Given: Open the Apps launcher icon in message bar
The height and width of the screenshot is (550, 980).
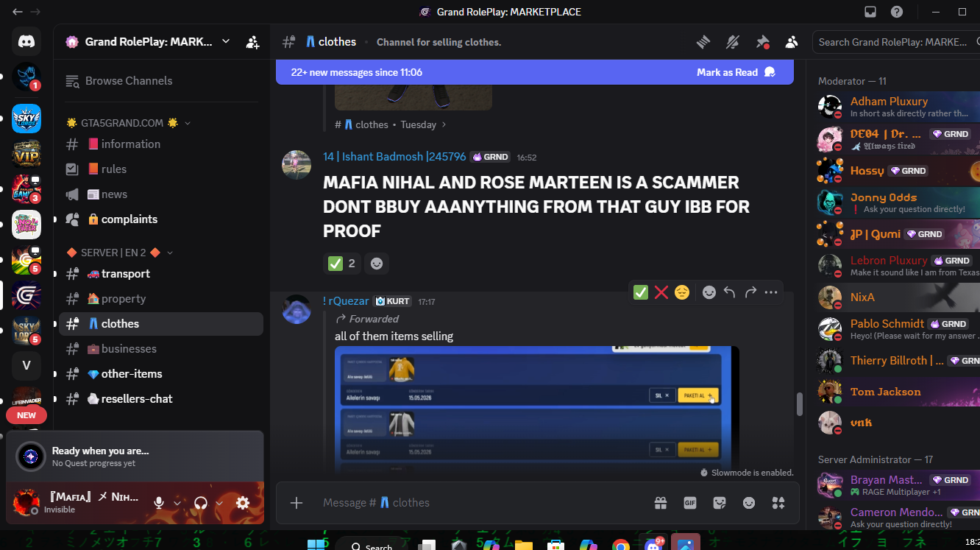Looking at the screenshot, I should [778, 503].
